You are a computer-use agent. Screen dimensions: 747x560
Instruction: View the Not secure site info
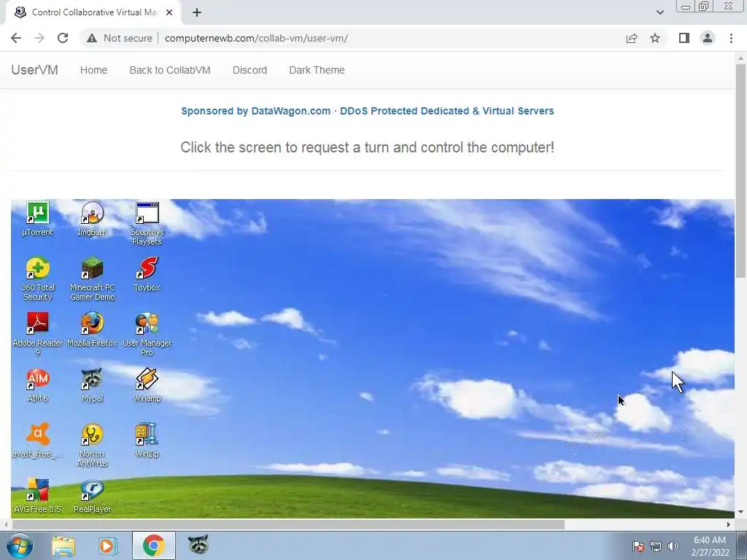120,38
